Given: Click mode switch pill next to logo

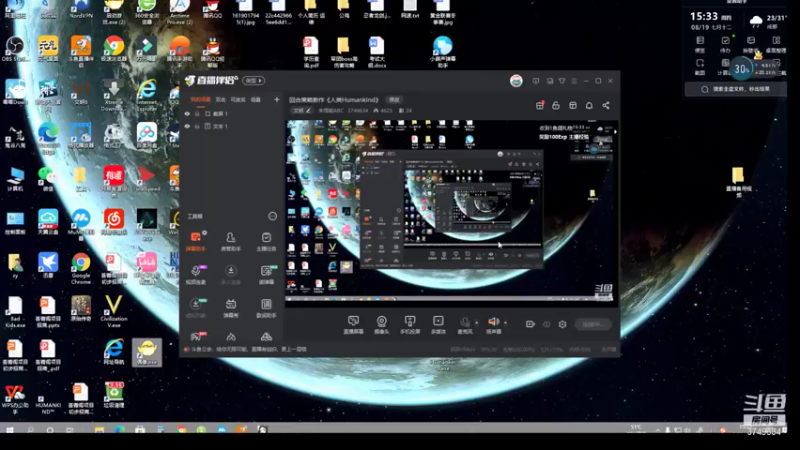Looking at the screenshot, I should coord(254,81).
